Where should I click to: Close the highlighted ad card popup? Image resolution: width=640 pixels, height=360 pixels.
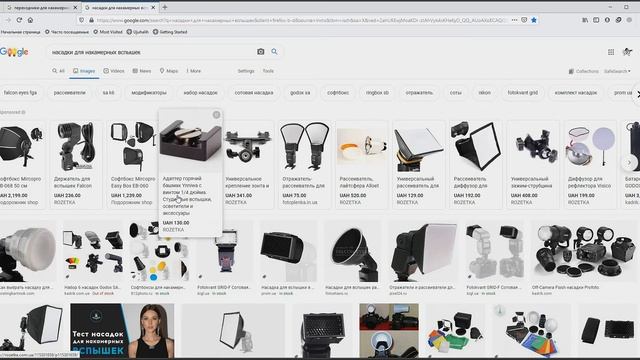(216, 115)
